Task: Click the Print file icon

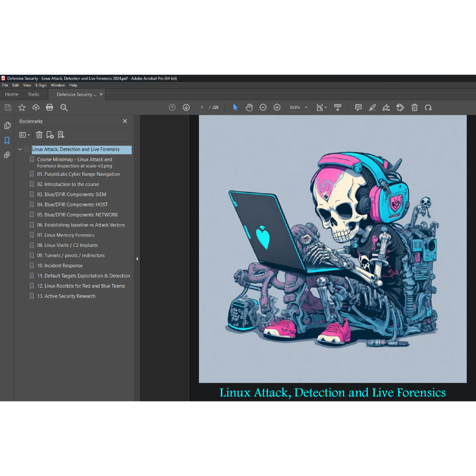Action: (x=50, y=107)
